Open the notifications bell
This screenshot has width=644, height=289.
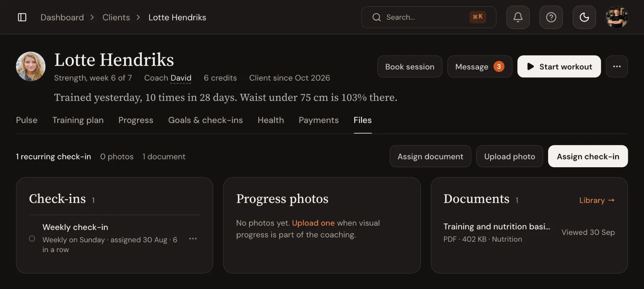pyautogui.click(x=518, y=17)
